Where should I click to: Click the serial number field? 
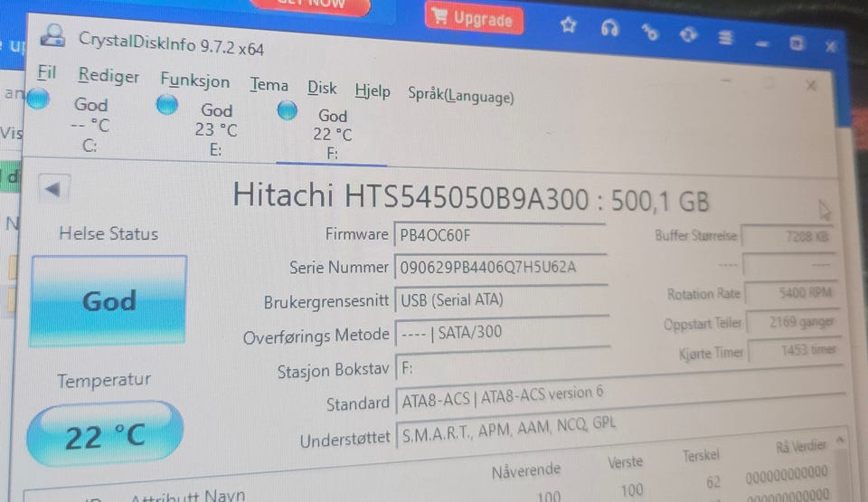point(501,267)
